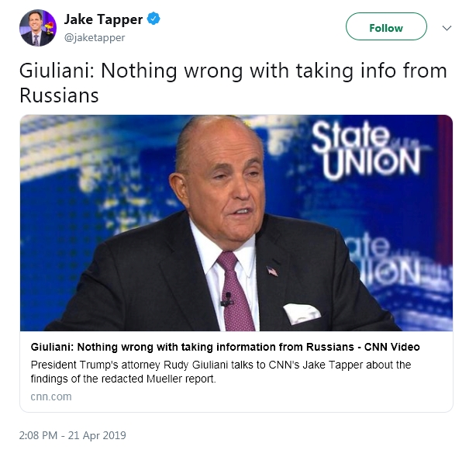Click the word 'Russians' in the tweet
The width and height of the screenshot is (476, 450).
pyautogui.click(x=60, y=95)
